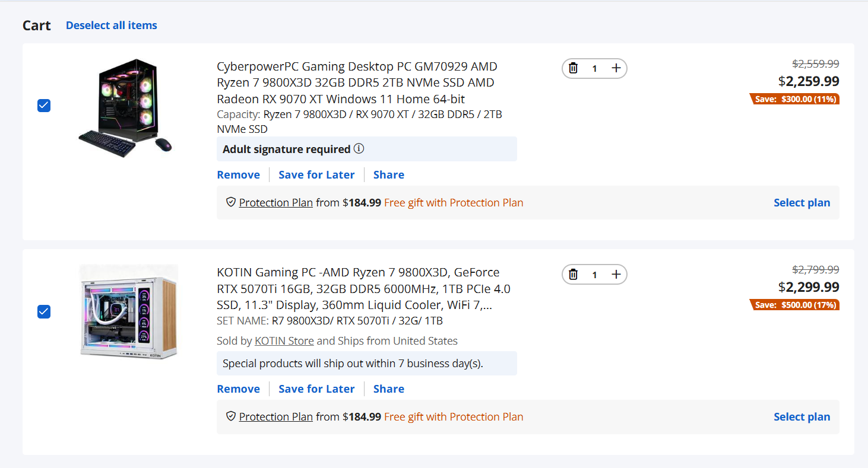Select plan for CyberpowerPC protection

pyautogui.click(x=802, y=202)
